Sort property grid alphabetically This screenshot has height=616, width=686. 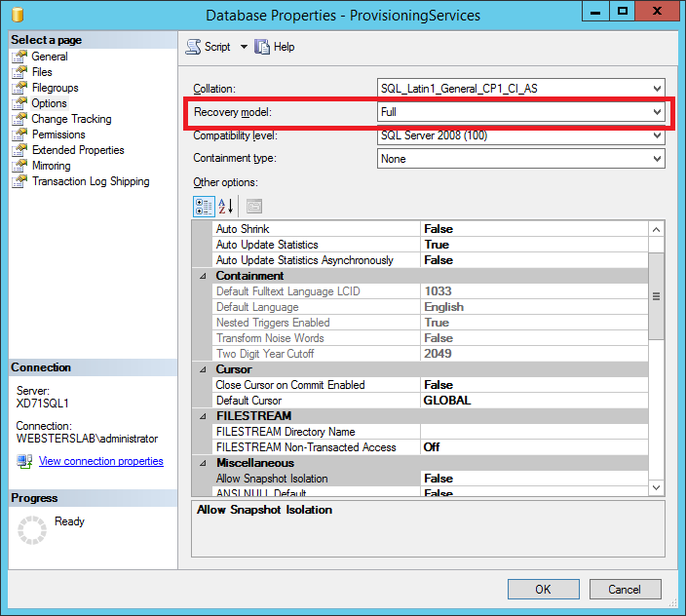pyautogui.click(x=225, y=206)
